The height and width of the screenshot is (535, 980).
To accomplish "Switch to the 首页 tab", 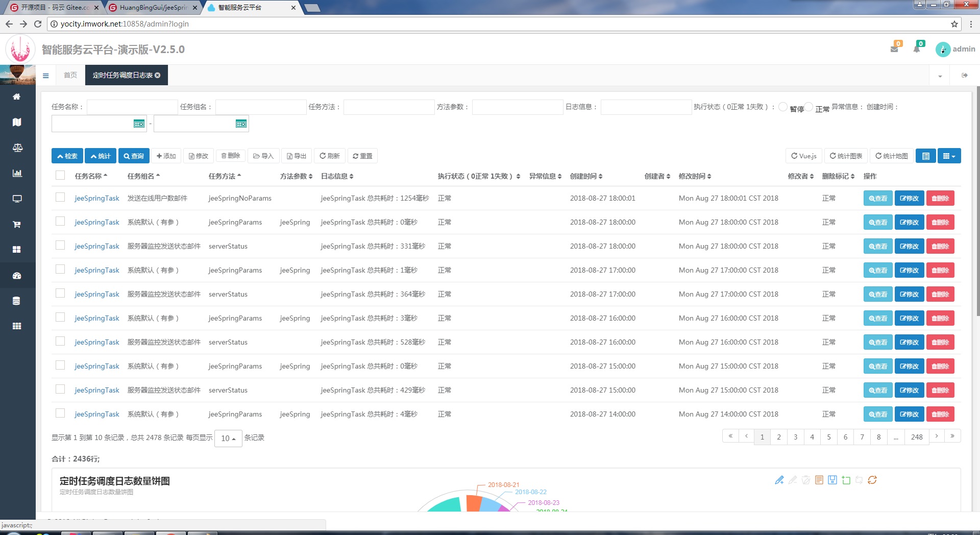I will (70, 75).
